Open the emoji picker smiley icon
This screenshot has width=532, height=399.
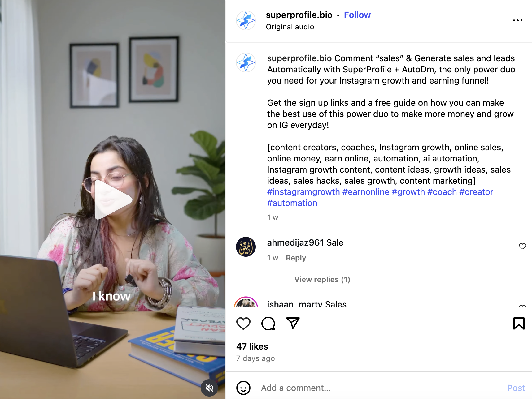tap(243, 388)
